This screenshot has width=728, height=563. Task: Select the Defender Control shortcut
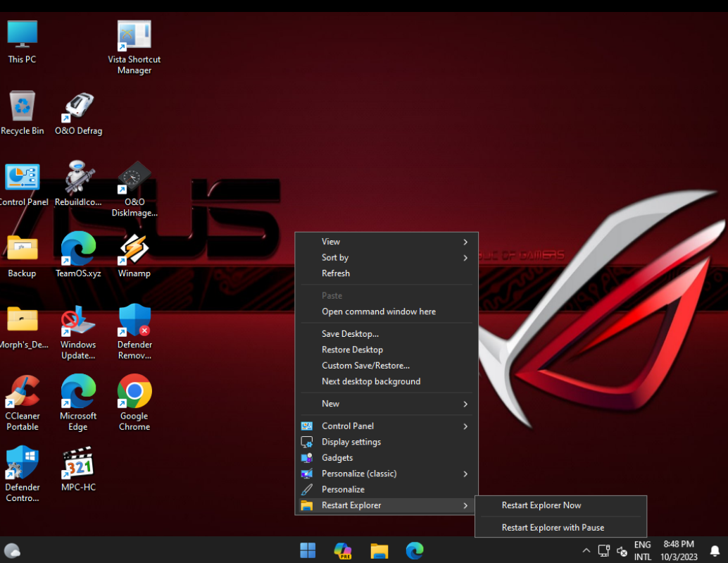pyautogui.click(x=23, y=475)
